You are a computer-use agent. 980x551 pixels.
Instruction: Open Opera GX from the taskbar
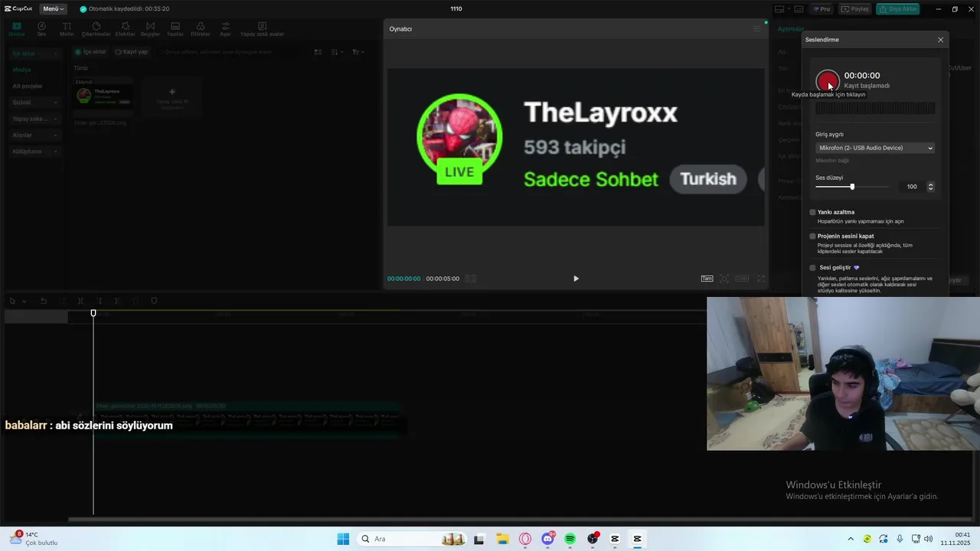click(524, 539)
